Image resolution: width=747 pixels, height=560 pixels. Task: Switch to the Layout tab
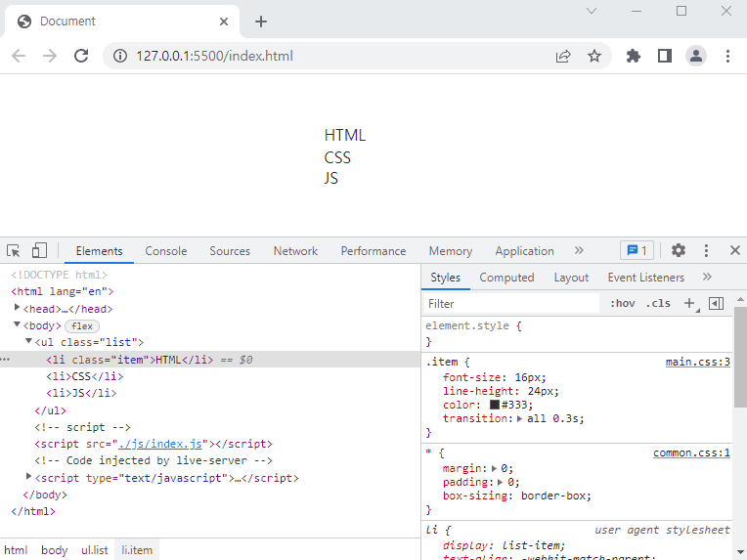571,278
